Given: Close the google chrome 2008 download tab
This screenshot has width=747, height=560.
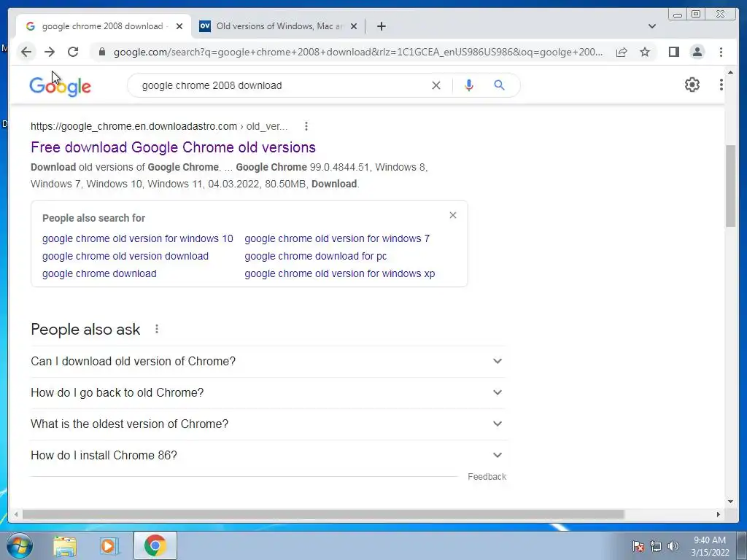Looking at the screenshot, I should [179, 26].
